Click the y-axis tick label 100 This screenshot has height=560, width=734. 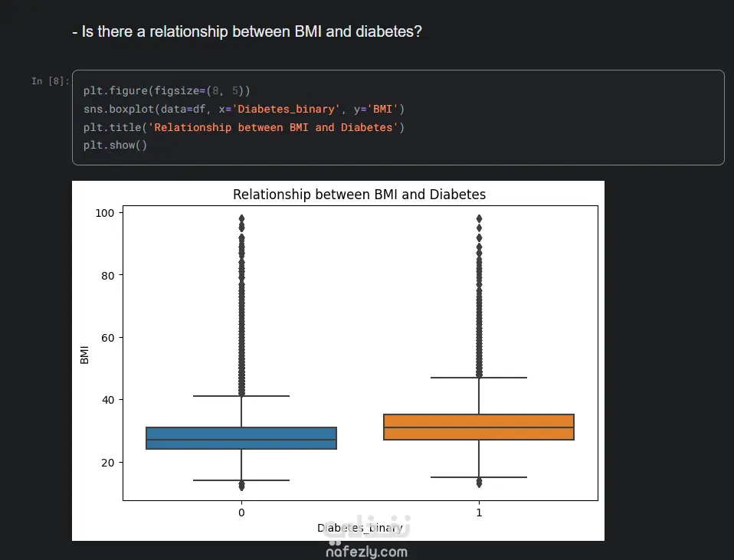tap(104, 213)
